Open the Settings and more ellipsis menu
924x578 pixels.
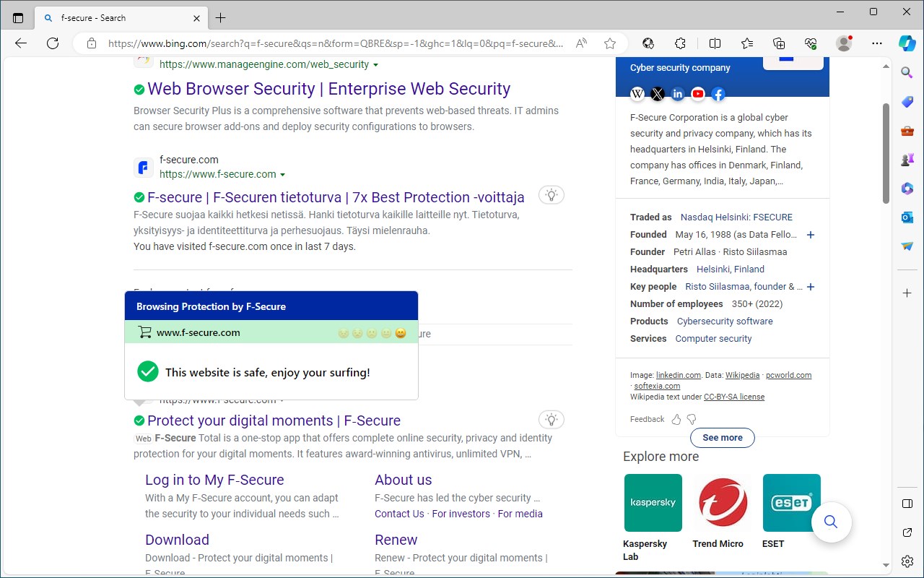point(876,43)
